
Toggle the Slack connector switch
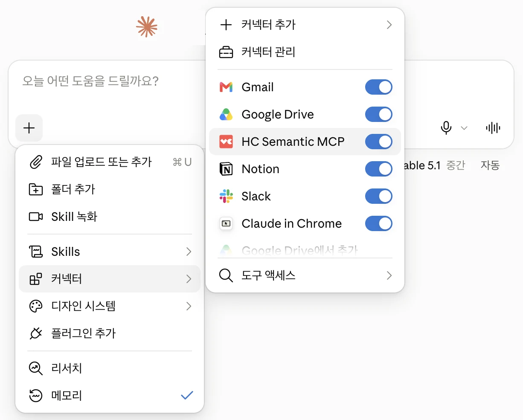[379, 196]
